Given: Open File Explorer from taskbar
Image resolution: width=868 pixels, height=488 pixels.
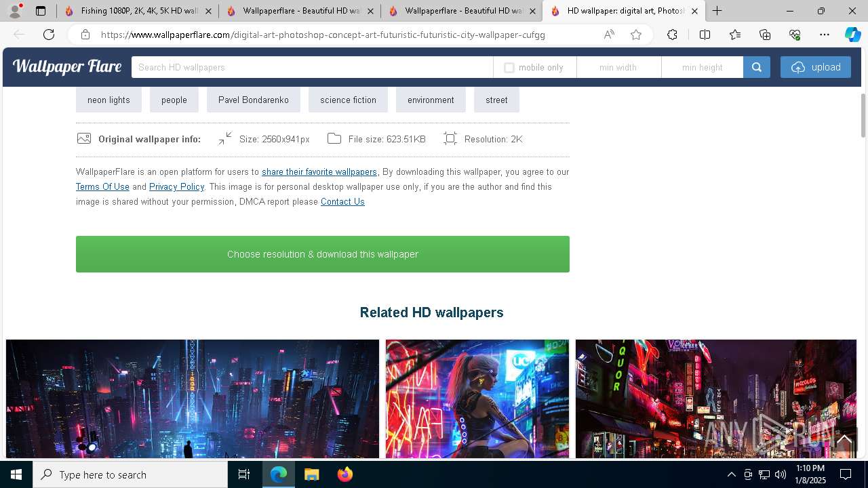Looking at the screenshot, I should [x=312, y=474].
